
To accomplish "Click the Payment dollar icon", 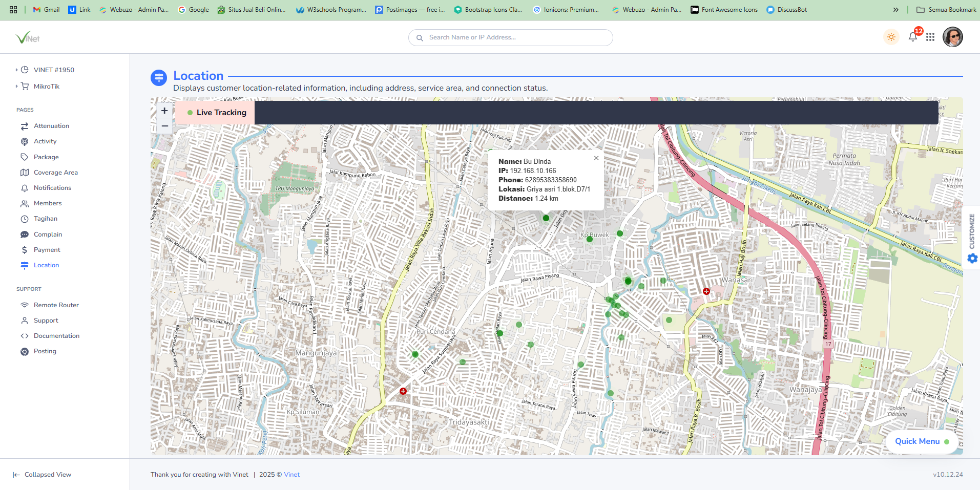I will (x=25, y=250).
